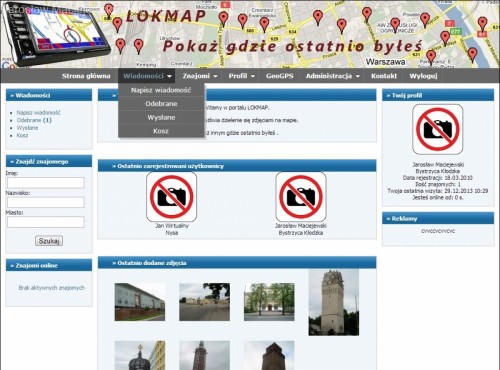
Task: Open the Kontakt page
Action: [384, 76]
